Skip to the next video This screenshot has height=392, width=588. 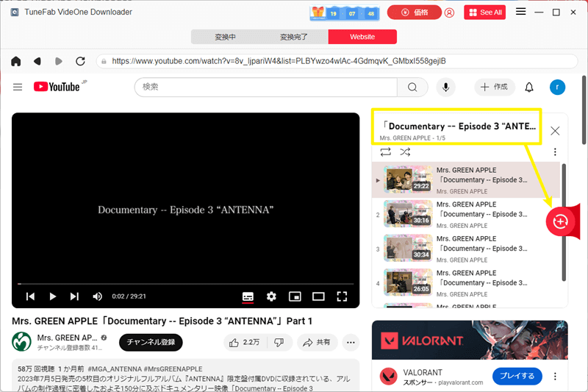coord(74,296)
